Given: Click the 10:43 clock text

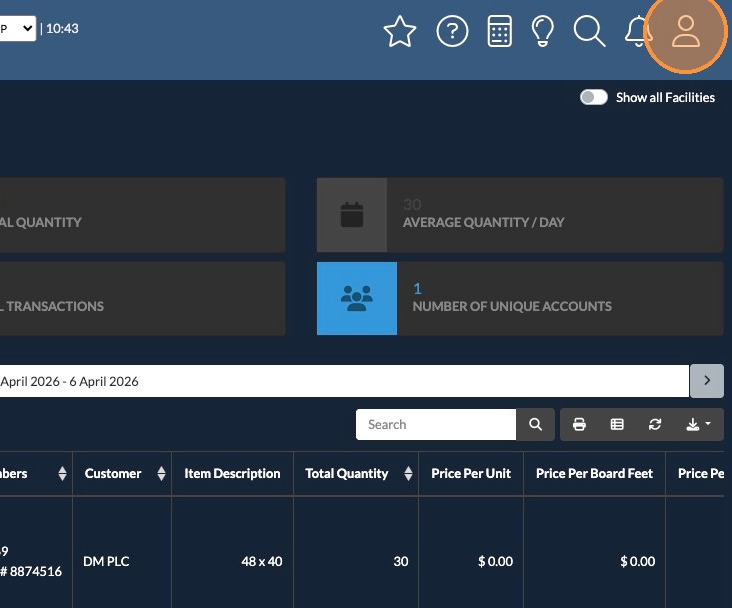Looking at the screenshot, I should click(x=62, y=28).
